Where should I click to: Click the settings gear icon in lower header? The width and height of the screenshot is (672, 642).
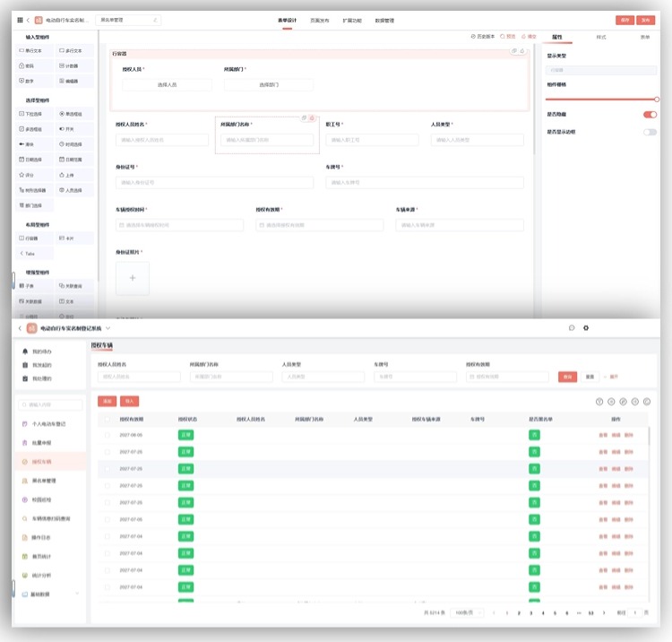pyautogui.click(x=586, y=328)
